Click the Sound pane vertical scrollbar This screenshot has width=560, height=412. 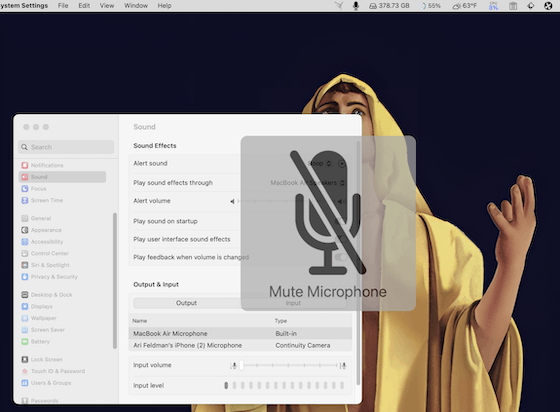358,262
